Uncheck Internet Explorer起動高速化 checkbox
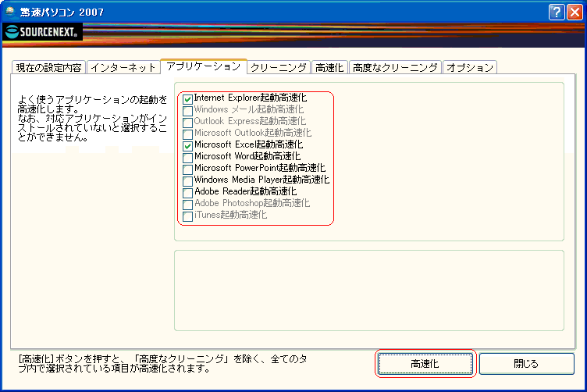Viewport: 587px width, 392px height. [187, 99]
